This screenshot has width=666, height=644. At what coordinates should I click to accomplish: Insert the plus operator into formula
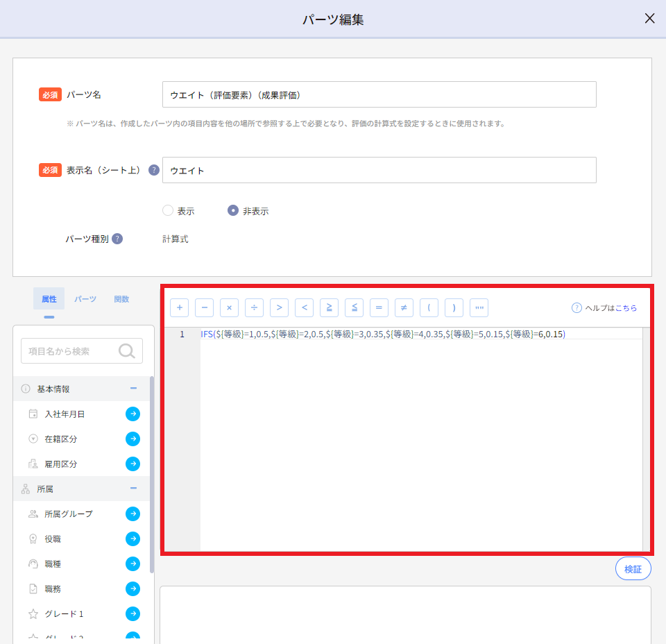coord(179,307)
